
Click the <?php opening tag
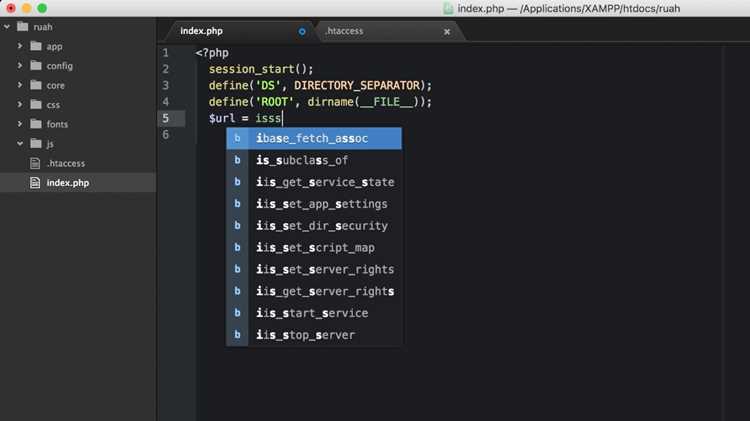click(x=212, y=53)
